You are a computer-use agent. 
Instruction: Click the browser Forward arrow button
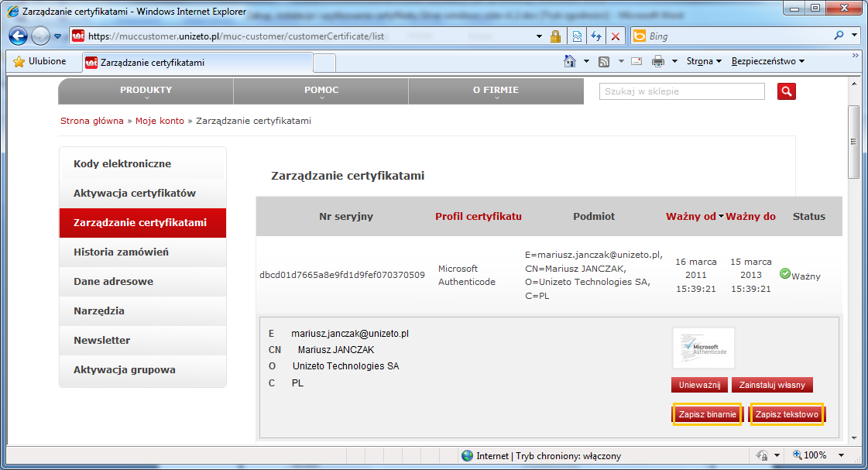(40, 36)
